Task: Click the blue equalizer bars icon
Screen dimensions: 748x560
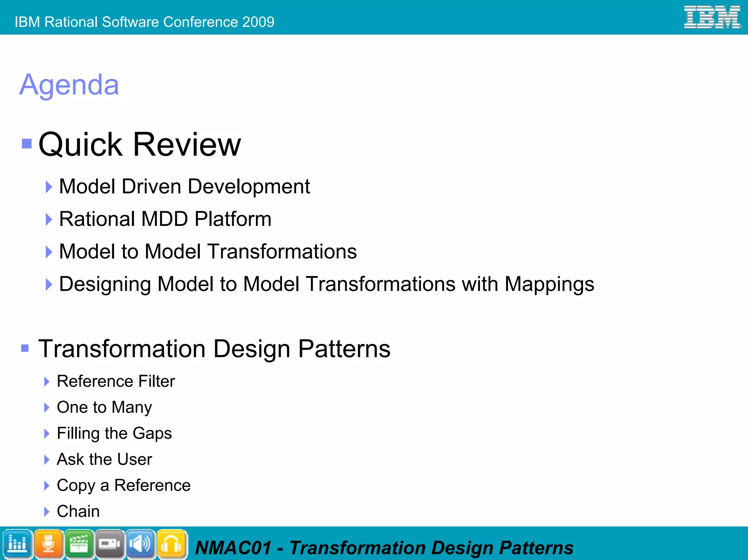Action: (x=17, y=544)
